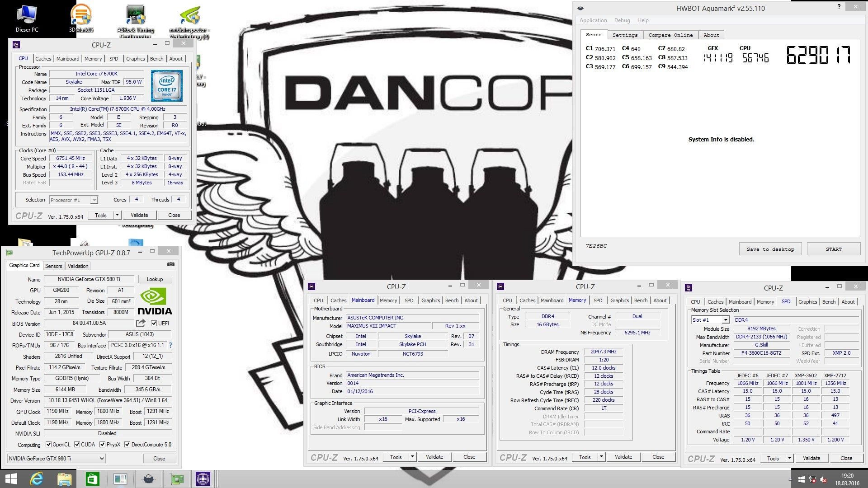Open Validation tab in GPU-Z
The image size is (868, 488).
78,266
